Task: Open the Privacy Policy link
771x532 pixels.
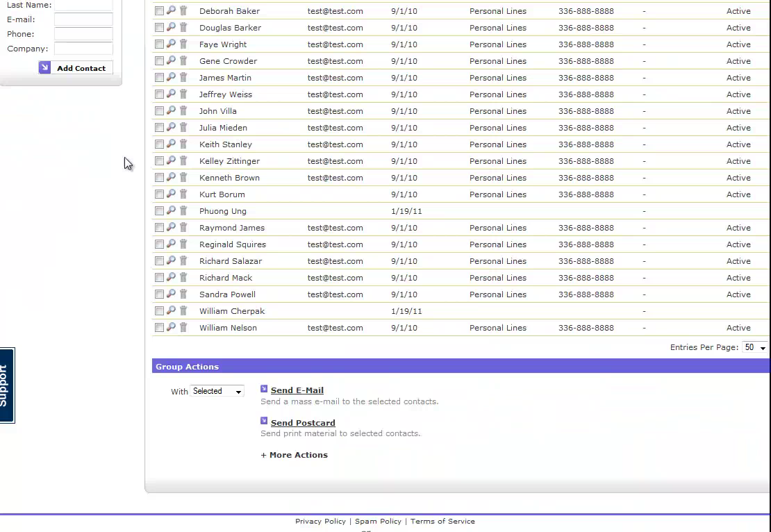Action: [320, 521]
